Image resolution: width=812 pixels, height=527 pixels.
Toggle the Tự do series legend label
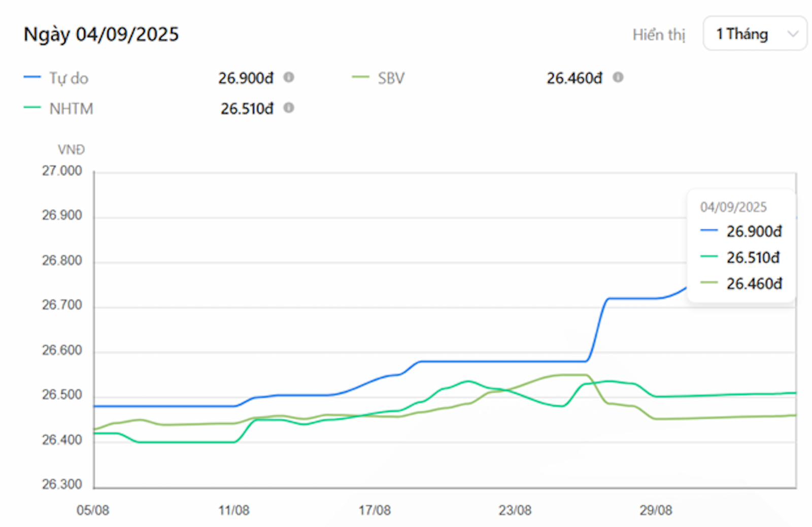(69, 78)
